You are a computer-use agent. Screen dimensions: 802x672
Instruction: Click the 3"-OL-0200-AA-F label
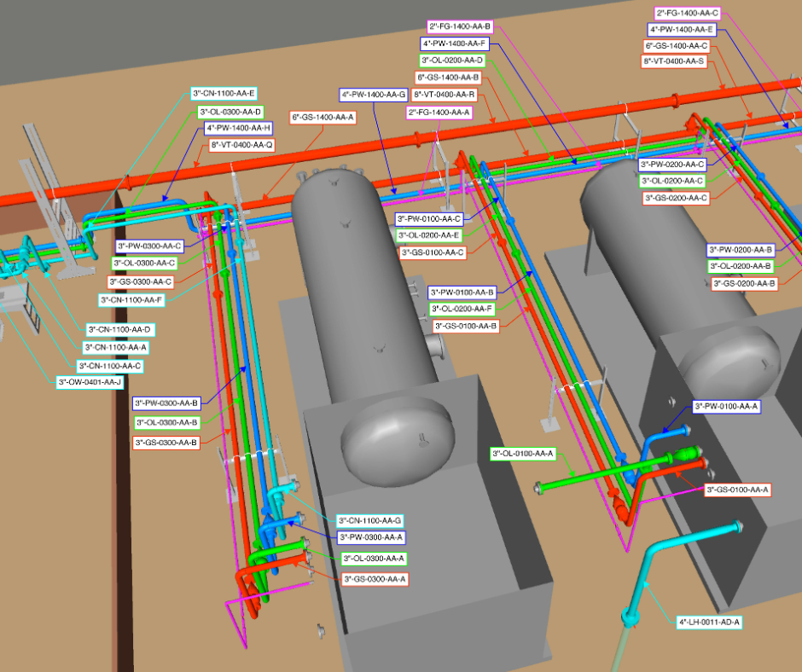(x=462, y=309)
